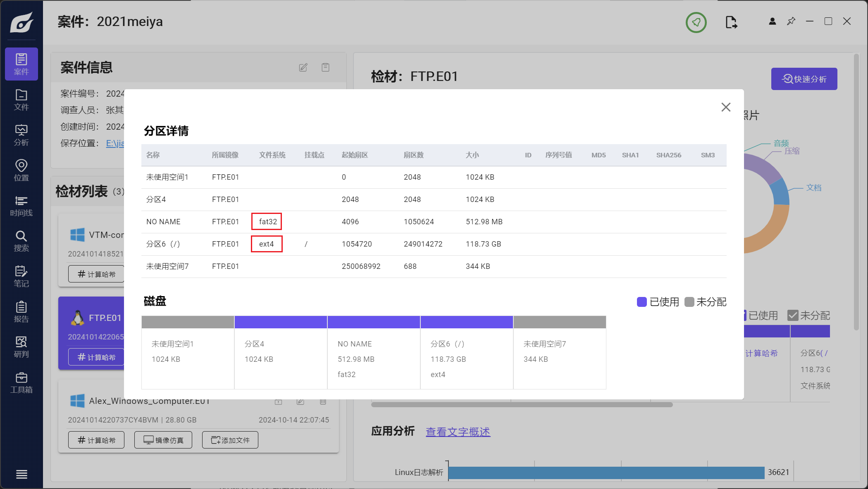Click the 名称 column header
Image resolution: width=868 pixels, height=489 pixels.
coord(153,155)
